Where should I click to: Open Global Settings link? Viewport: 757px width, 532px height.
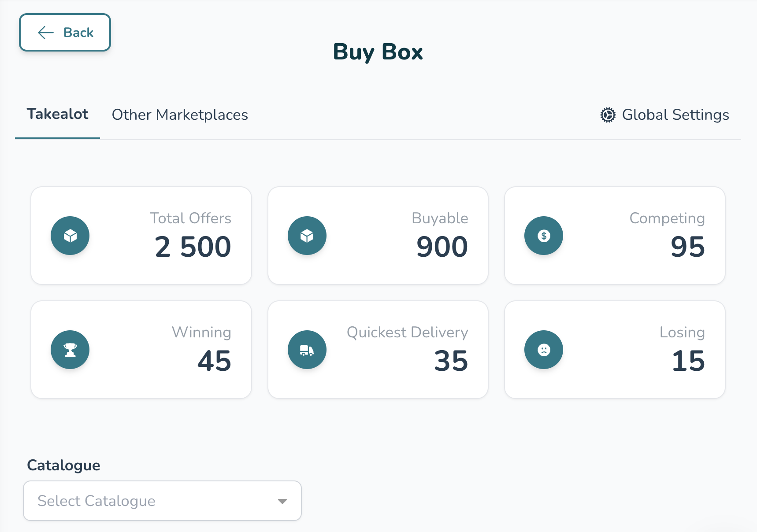click(675, 115)
